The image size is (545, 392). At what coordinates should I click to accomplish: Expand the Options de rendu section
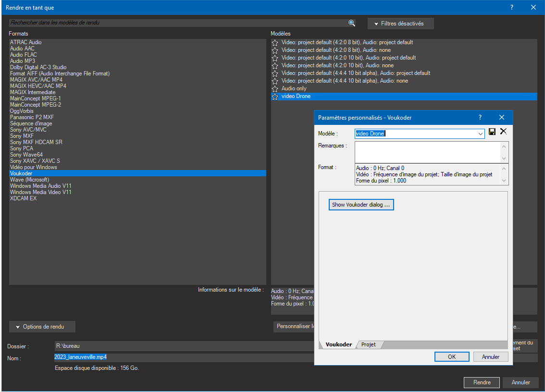42,327
